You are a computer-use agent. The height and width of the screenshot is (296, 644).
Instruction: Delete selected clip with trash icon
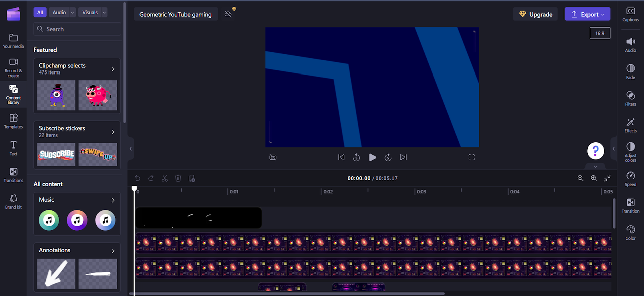pyautogui.click(x=178, y=178)
